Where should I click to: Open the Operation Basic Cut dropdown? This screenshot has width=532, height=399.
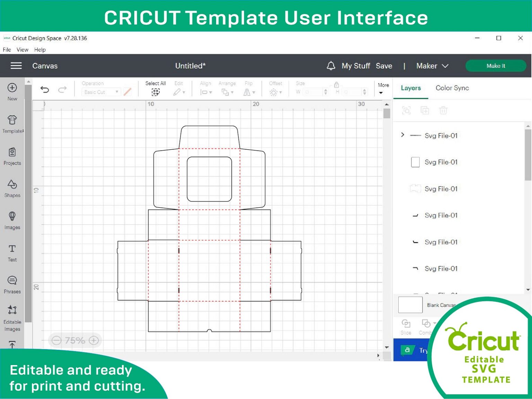pyautogui.click(x=101, y=92)
